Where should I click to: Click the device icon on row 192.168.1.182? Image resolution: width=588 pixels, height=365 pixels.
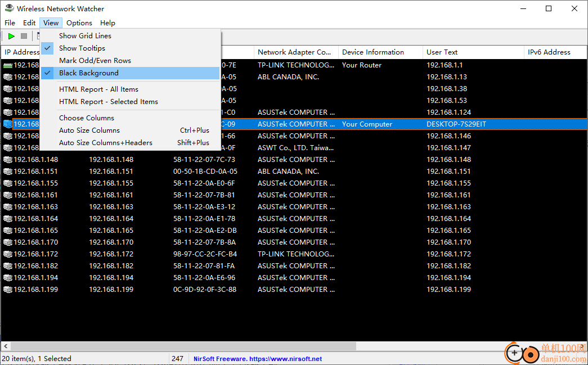point(8,265)
